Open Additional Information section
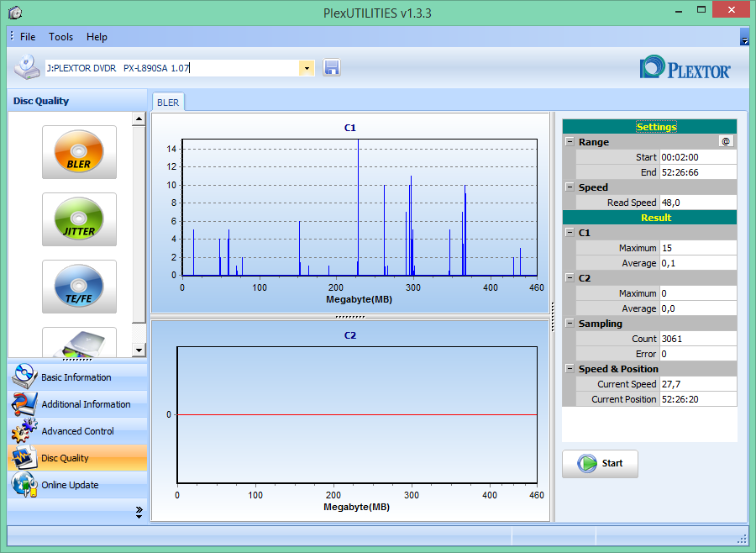756x553 pixels. coord(77,404)
